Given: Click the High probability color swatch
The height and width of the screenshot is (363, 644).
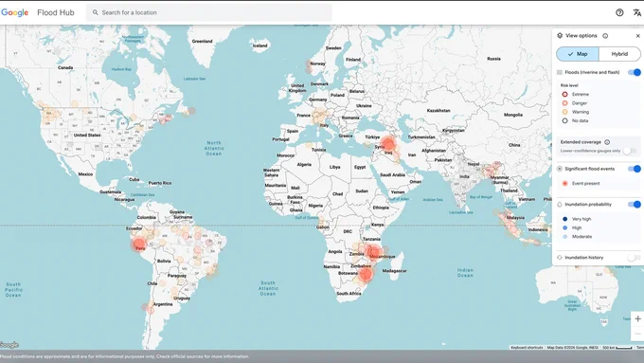Looking at the screenshot, I should click(x=564, y=227).
